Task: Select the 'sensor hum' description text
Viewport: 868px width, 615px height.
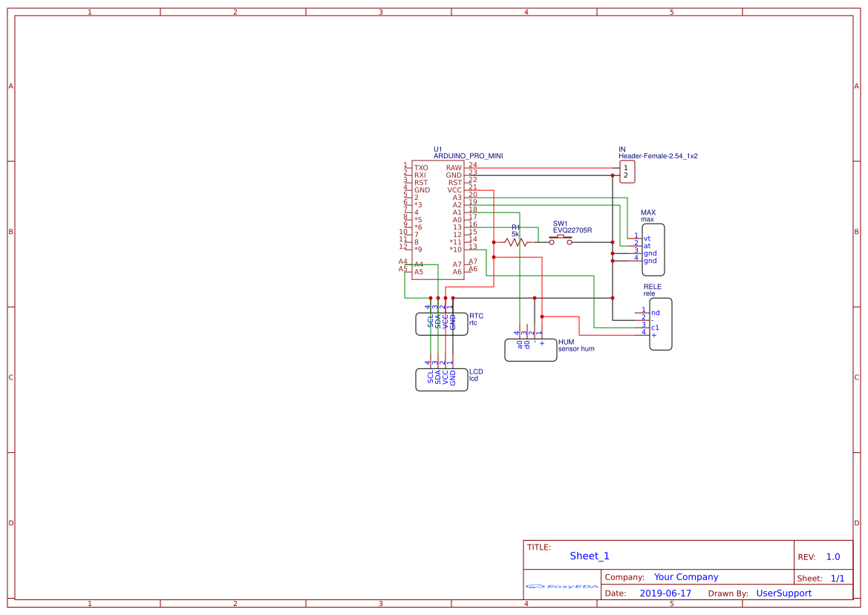Action: (x=575, y=349)
